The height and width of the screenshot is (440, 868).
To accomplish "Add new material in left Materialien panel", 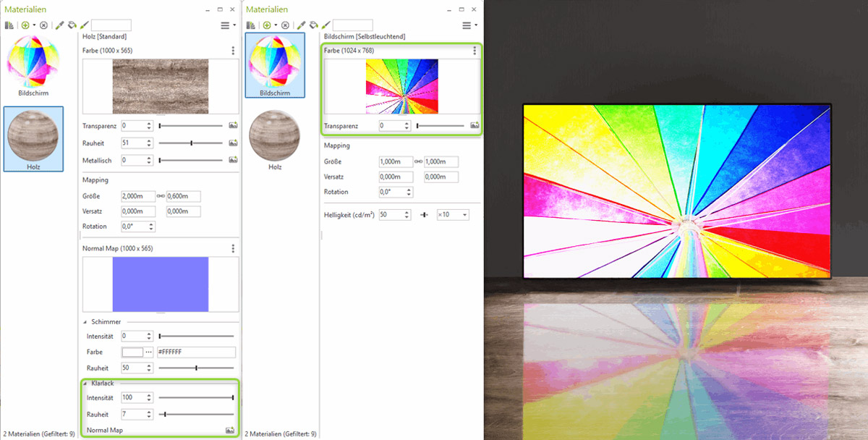I will (25, 25).
